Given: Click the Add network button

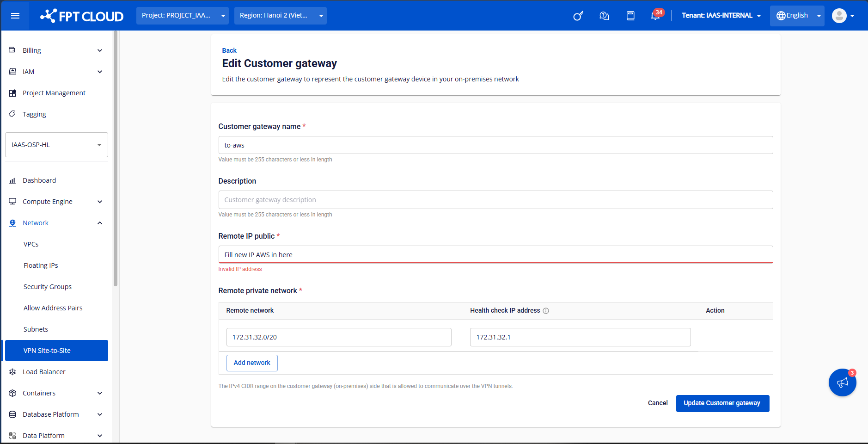Looking at the screenshot, I should point(252,363).
